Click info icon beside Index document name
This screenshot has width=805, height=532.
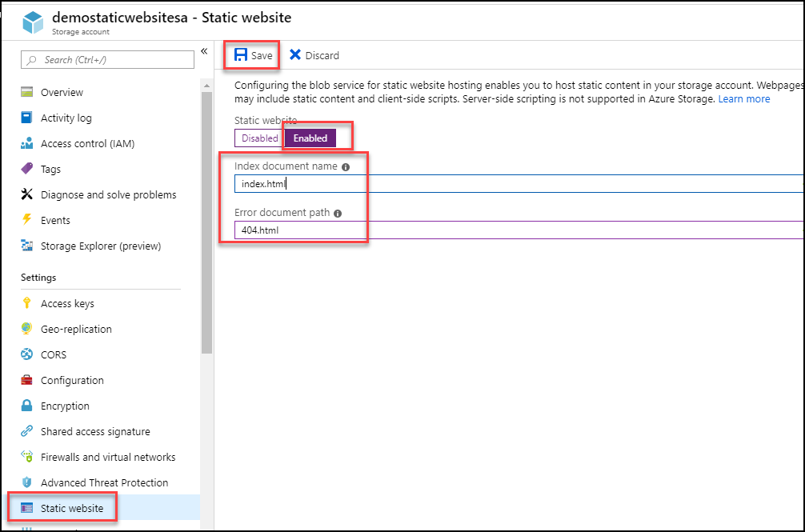346,166
